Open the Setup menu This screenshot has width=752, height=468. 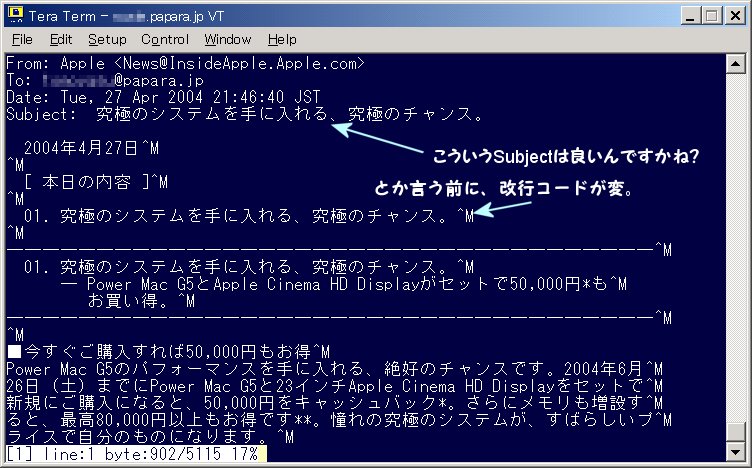coord(107,39)
